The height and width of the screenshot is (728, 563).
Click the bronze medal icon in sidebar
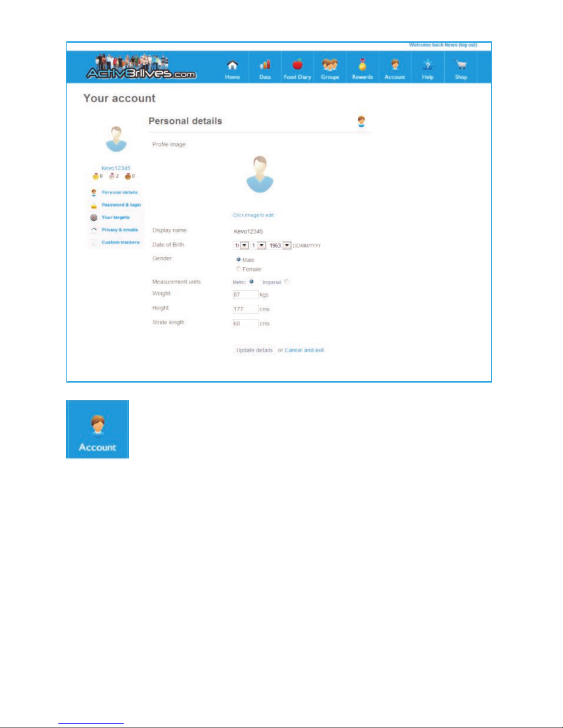(x=128, y=176)
